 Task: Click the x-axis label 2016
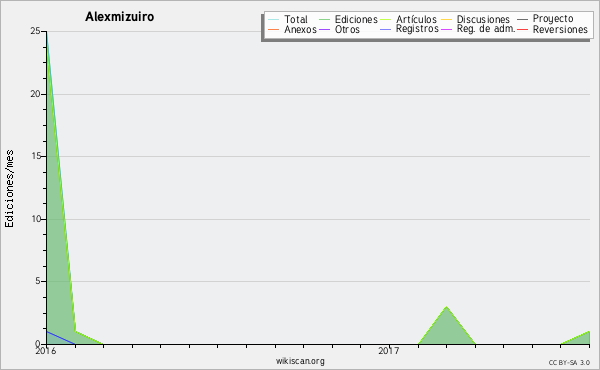click(46, 351)
